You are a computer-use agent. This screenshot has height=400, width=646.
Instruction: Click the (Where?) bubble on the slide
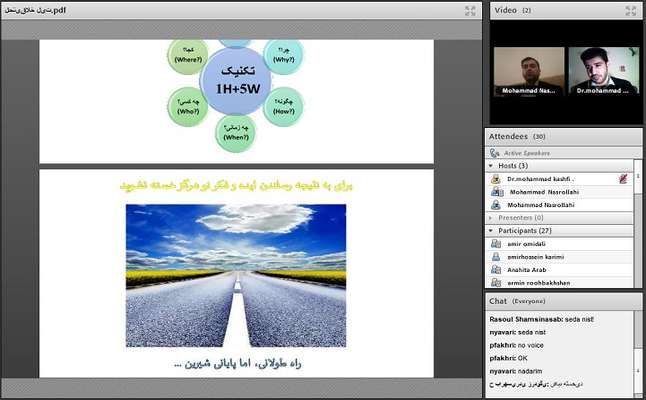point(188,56)
